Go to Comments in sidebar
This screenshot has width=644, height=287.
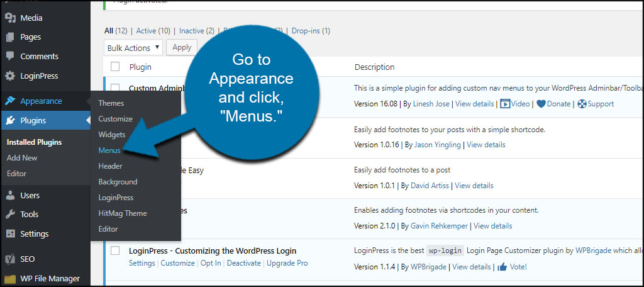40,57
